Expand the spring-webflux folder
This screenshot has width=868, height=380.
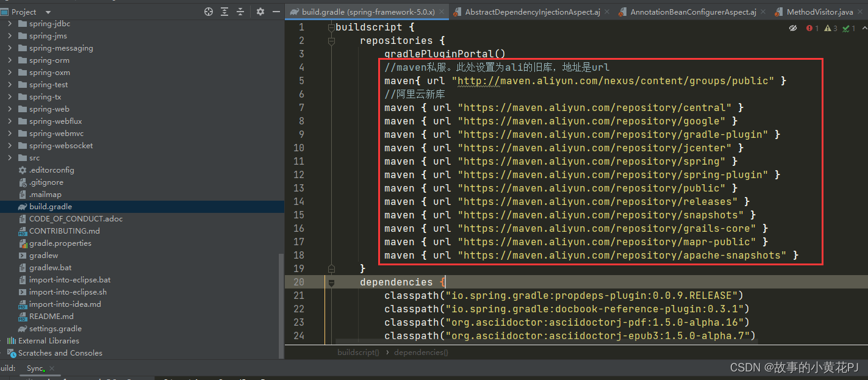tap(10, 121)
